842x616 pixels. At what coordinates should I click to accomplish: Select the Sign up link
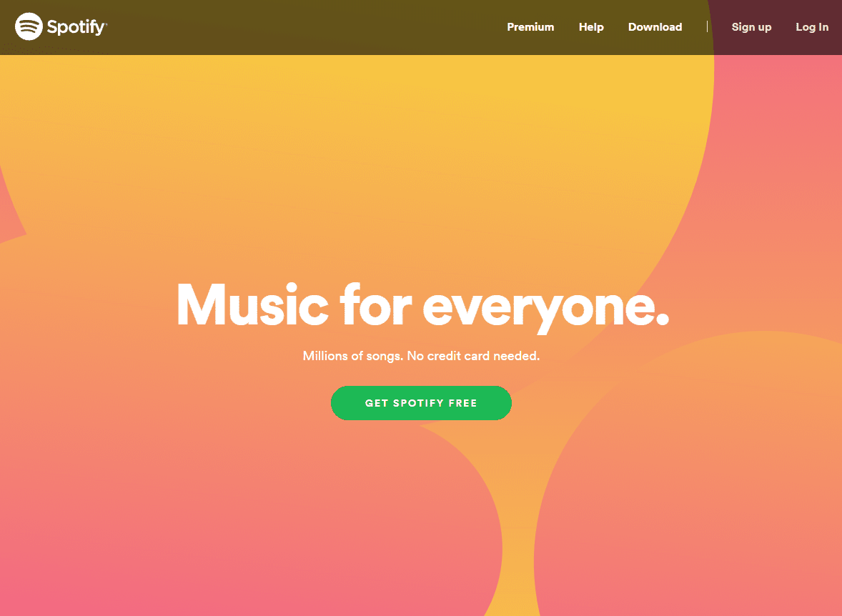tap(751, 27)
